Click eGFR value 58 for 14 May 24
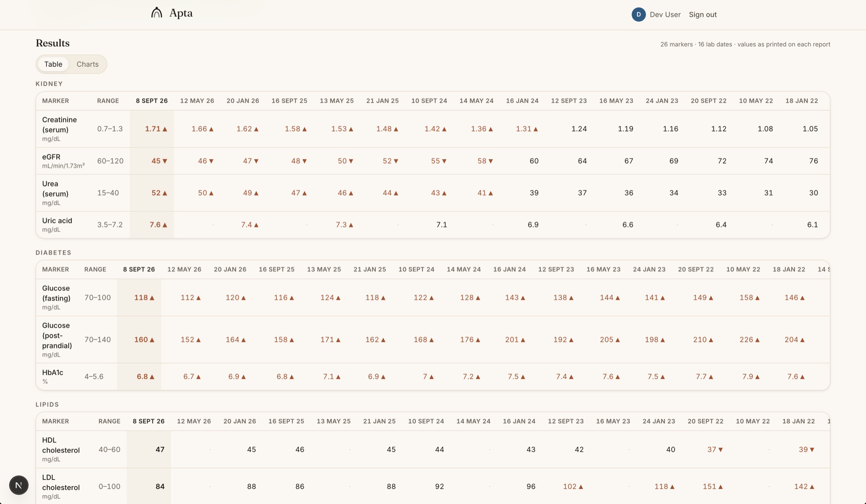The width and height of the screenshot is (866, 504). (x=485, y=161)
